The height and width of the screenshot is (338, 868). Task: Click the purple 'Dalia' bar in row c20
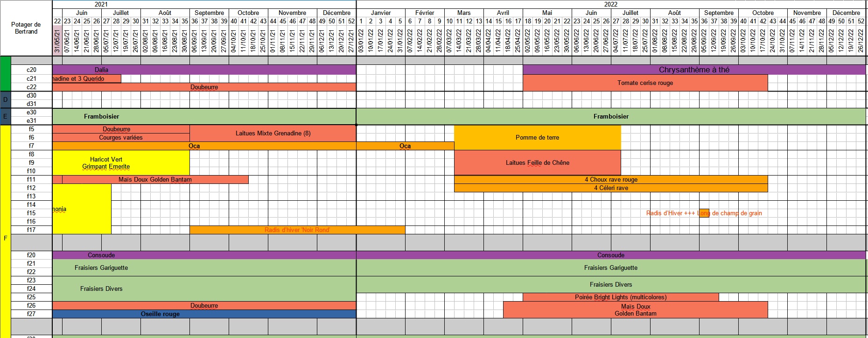click(x=204, y=70)
